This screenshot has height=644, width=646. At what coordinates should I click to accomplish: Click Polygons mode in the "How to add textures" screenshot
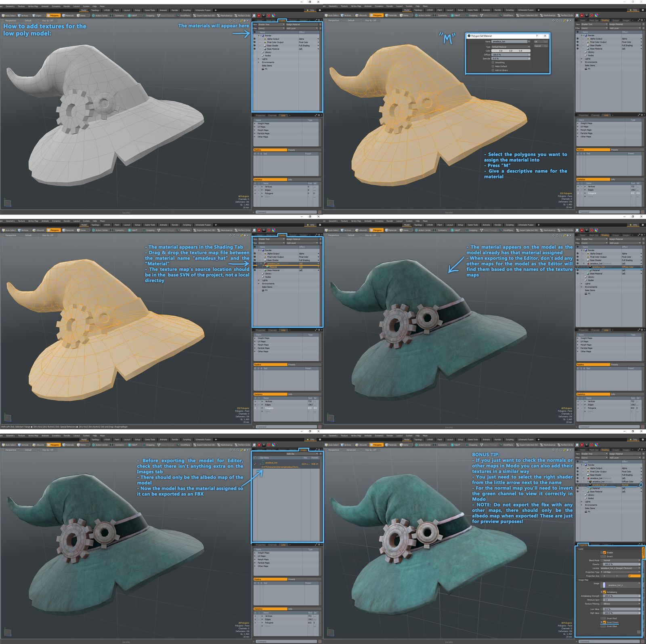(x=53, y=15)
